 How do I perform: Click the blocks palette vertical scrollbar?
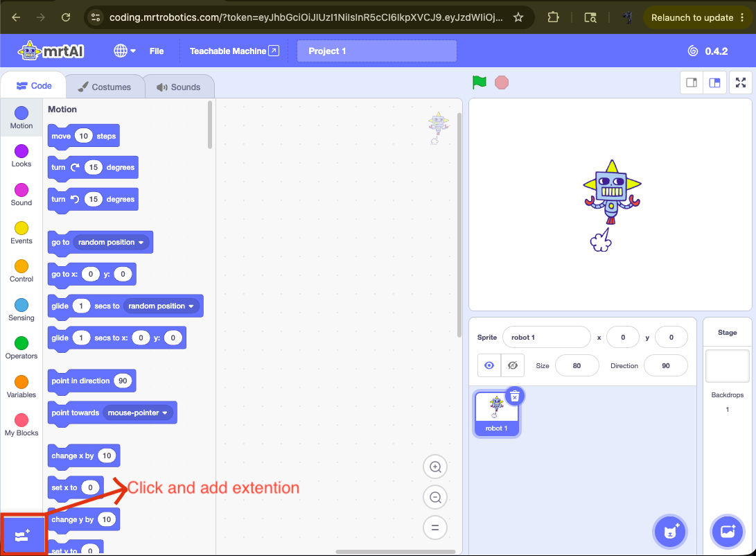coord(210,124)
